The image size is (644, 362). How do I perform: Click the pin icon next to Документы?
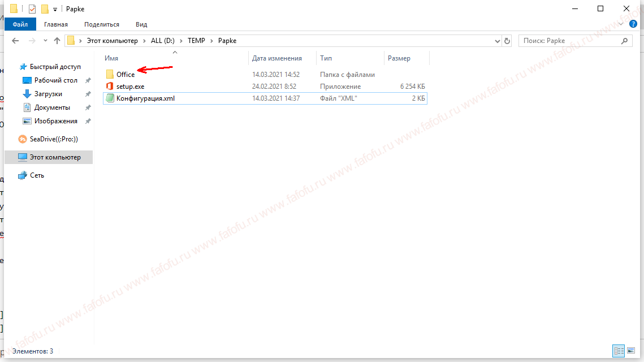(88, 107)
